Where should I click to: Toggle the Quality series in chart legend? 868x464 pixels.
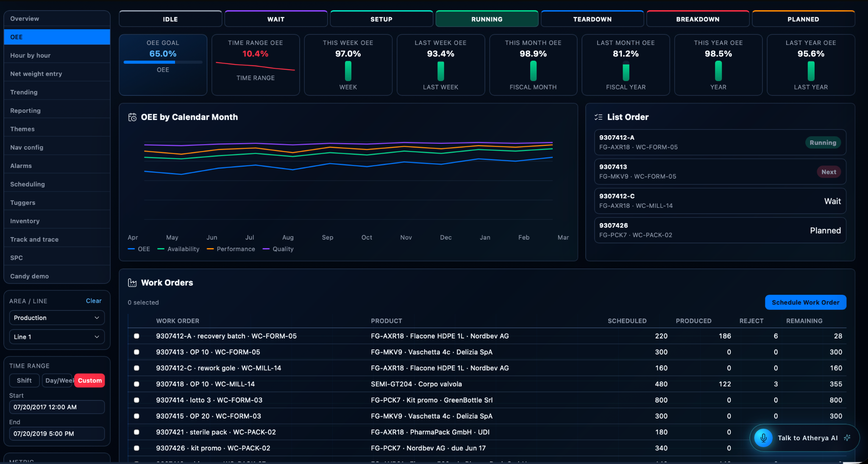(x=278, y=249)
